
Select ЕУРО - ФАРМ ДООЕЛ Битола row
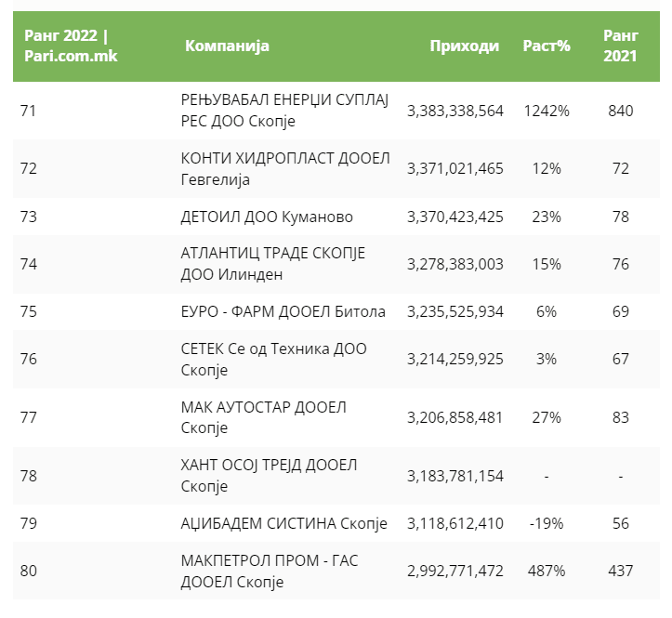click(283, 311)
